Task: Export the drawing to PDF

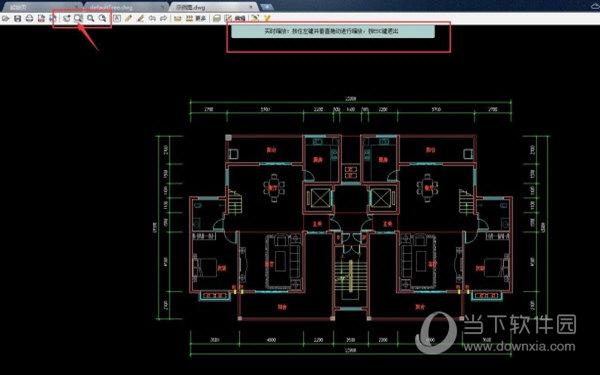Action: (41, 18)
